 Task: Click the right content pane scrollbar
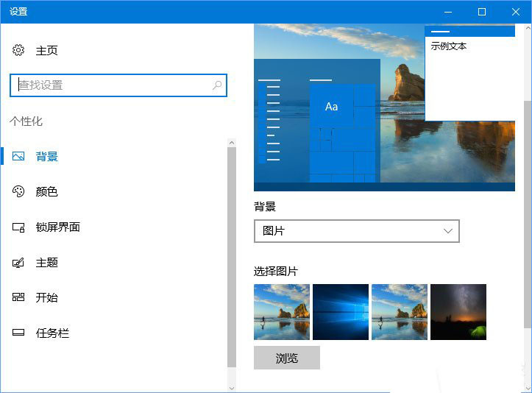(525, 213)
